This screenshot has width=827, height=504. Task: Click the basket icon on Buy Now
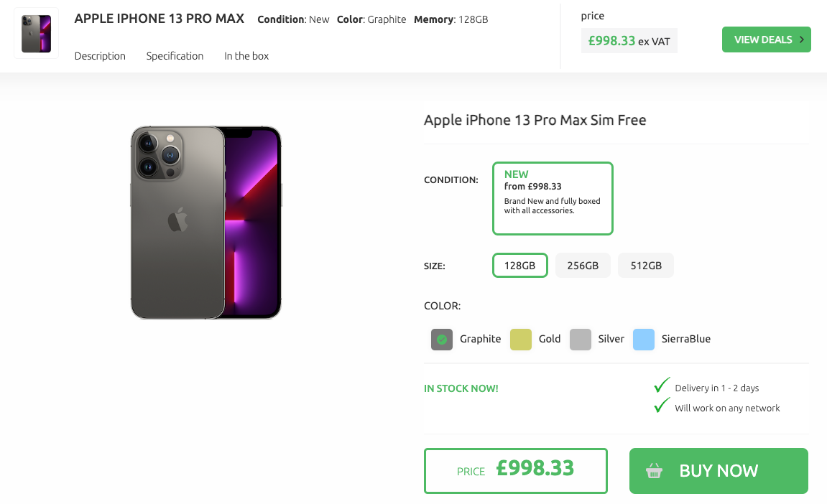pyautogui.click(x=654, y=471)
